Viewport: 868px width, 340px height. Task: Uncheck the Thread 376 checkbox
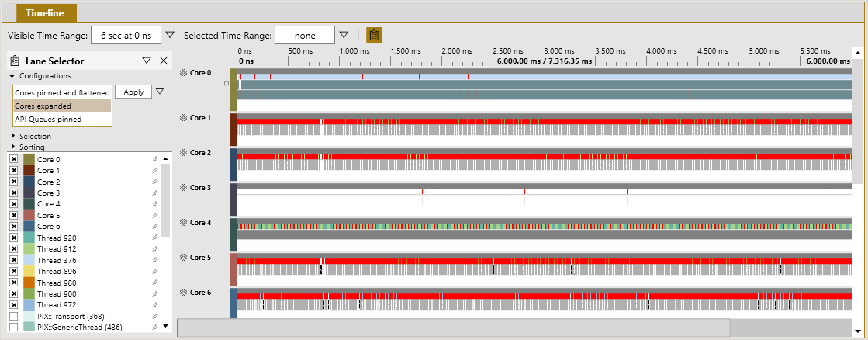tap(14, 260)
